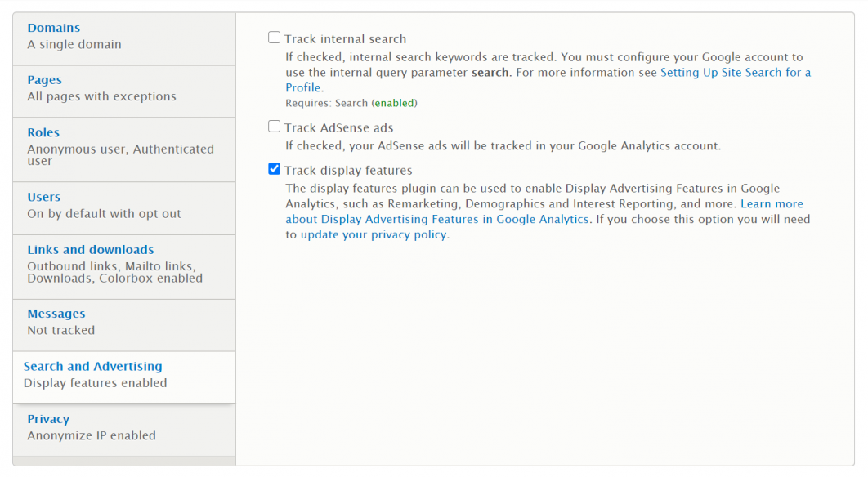Uncheck the Track display features checkbox
868x477 pixels.
[x=275, y=170]
